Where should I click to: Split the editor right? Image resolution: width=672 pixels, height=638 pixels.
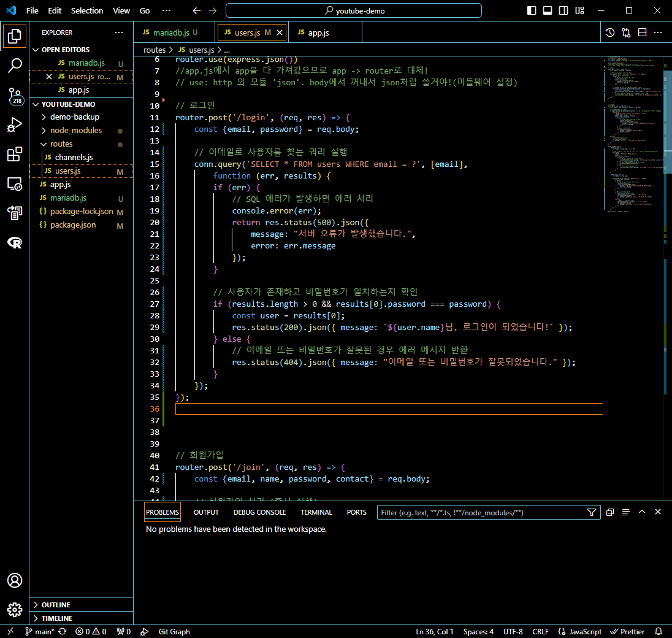(x=642, y=33)
